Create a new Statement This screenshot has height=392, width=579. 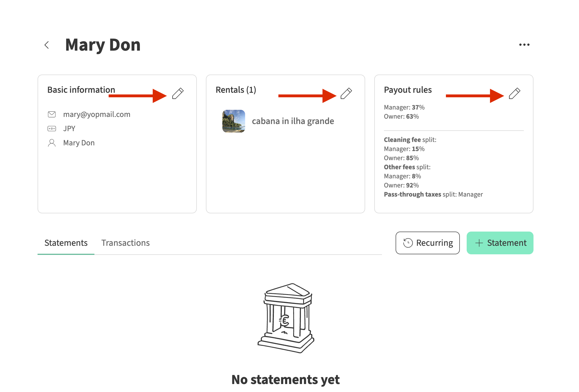click(506, 243)
